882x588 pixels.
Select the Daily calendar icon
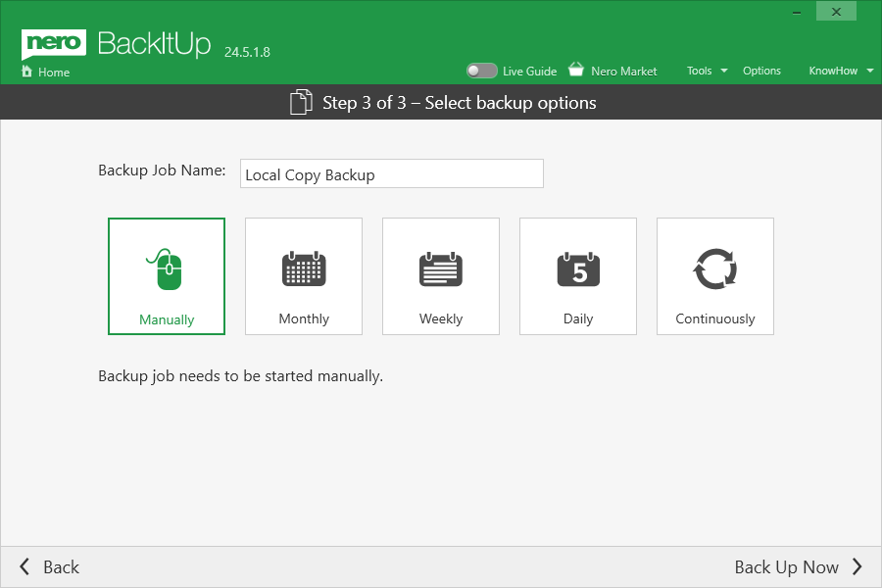(578, 269)
